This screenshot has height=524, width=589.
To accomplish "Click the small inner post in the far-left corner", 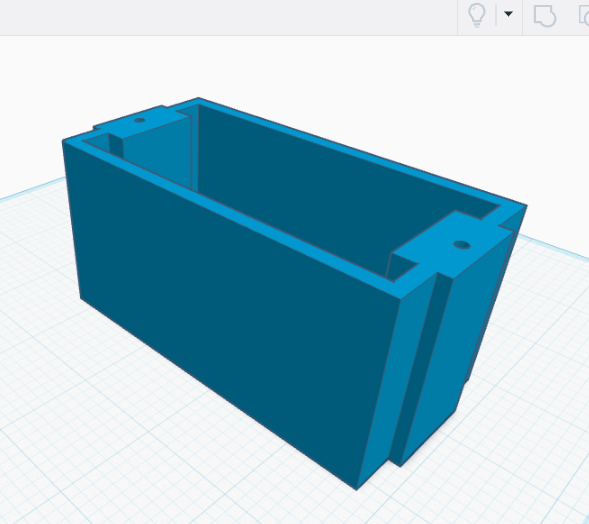I will (x=116, y=145).
